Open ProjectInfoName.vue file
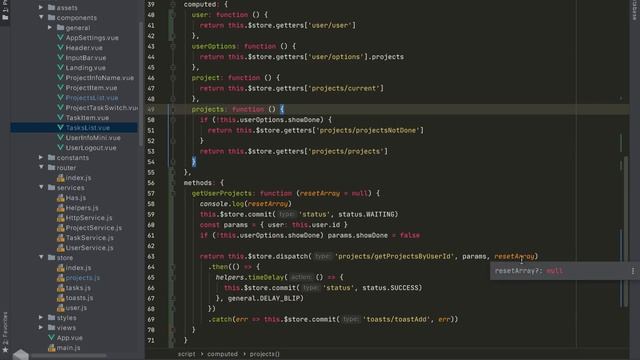The image size is (640, 360). coord(100,78)
